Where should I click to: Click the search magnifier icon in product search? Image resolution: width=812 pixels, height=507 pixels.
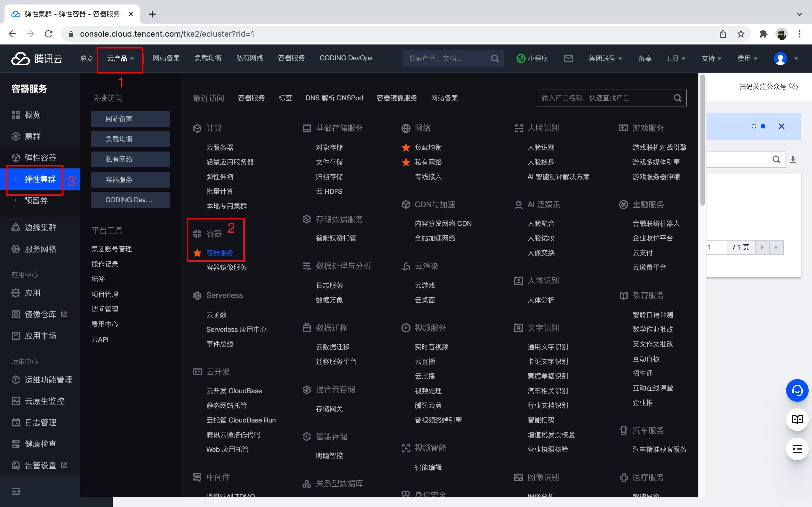pyautogui.click(x=678, y=97)
